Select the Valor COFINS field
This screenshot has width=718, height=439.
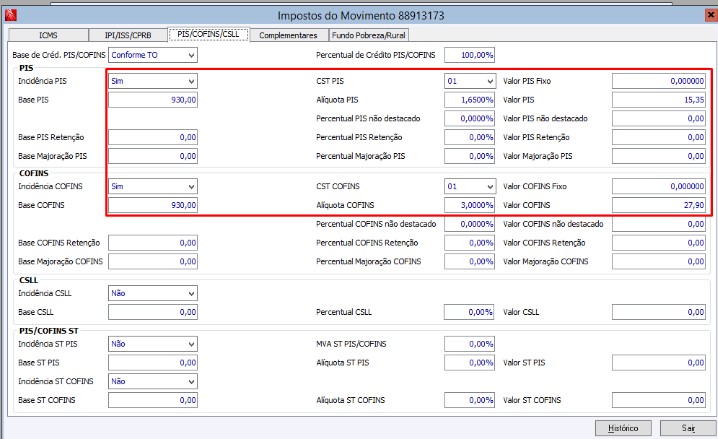click(659, 205)
